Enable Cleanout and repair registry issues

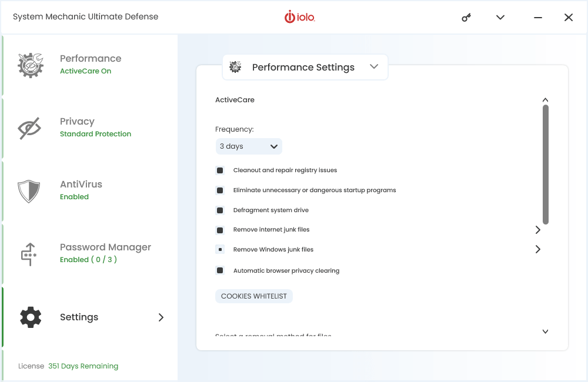(x=220, y=170)
